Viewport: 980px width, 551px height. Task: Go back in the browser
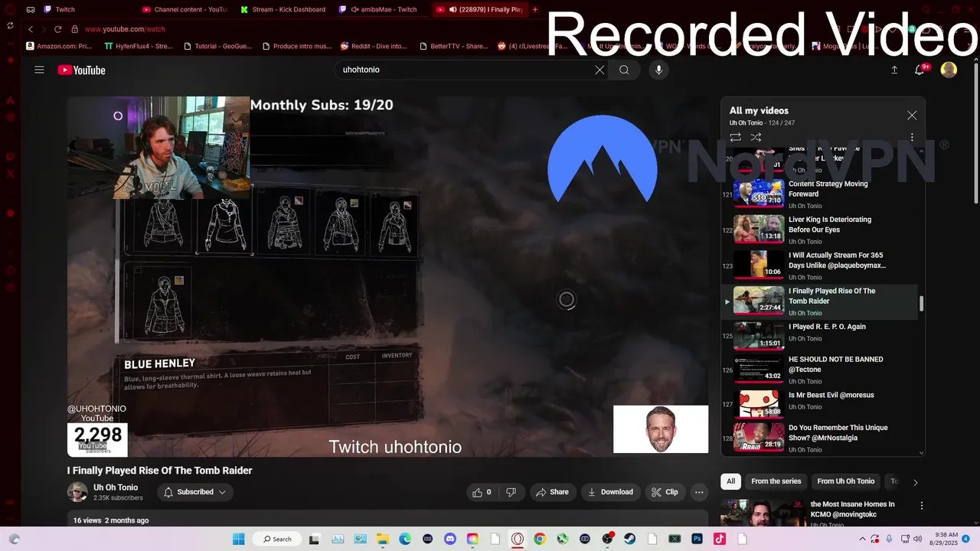pos(31,29)
